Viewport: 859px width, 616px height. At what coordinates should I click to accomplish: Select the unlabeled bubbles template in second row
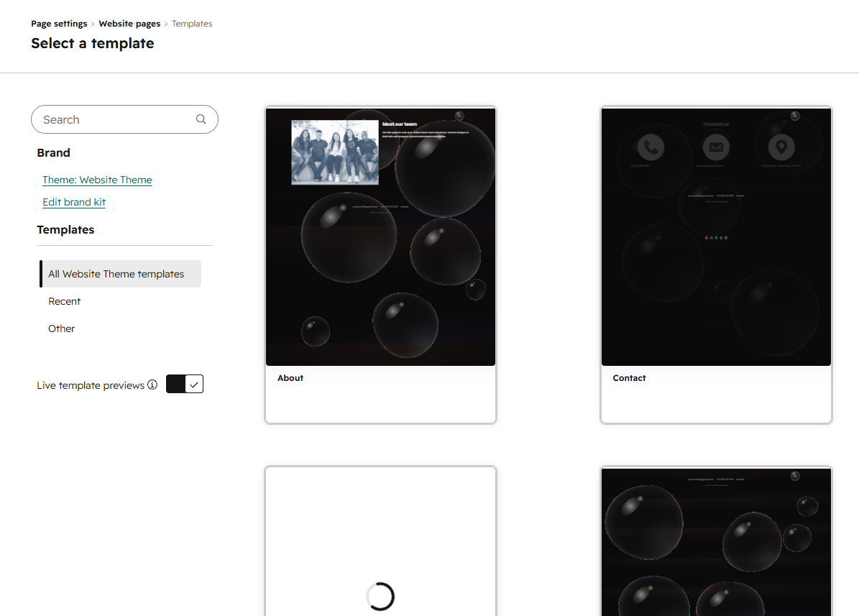point(716,541)
